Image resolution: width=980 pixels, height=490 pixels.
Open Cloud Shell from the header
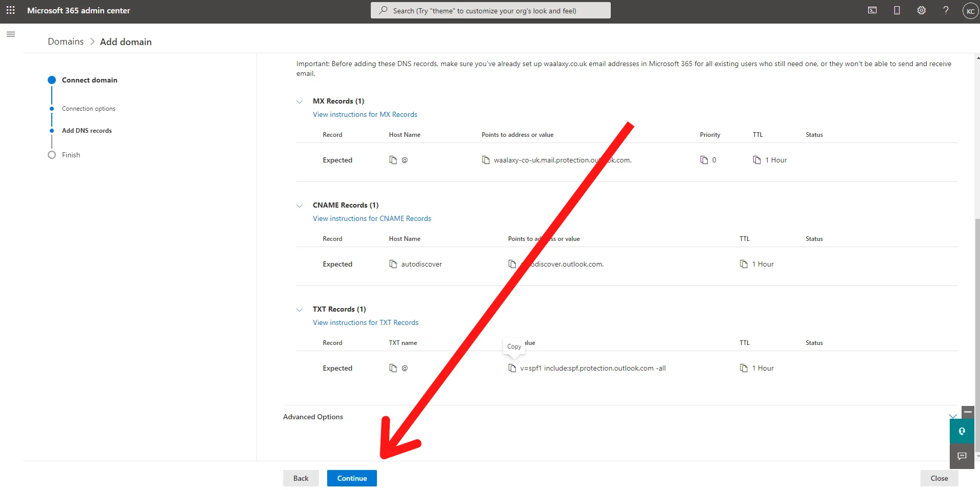[872, 10]
